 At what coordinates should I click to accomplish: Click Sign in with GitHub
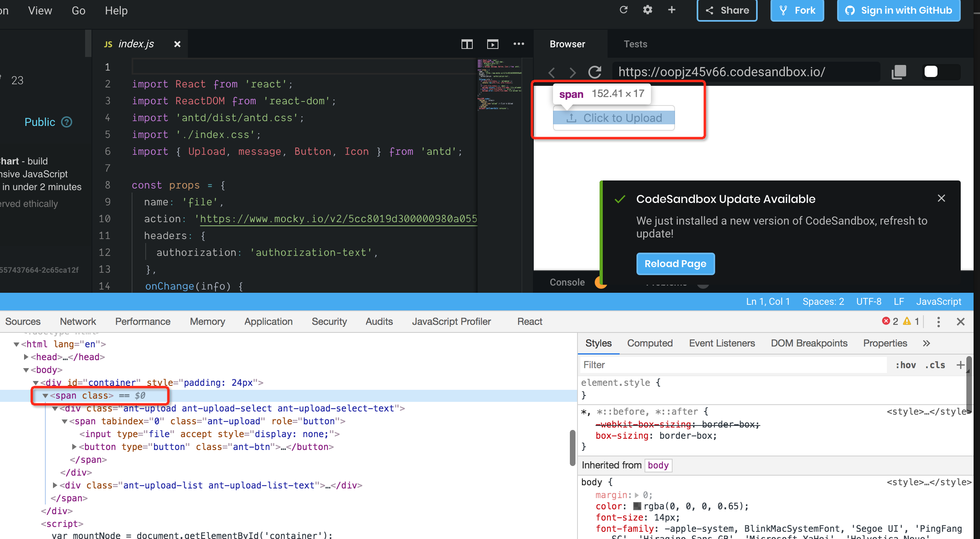899,10
